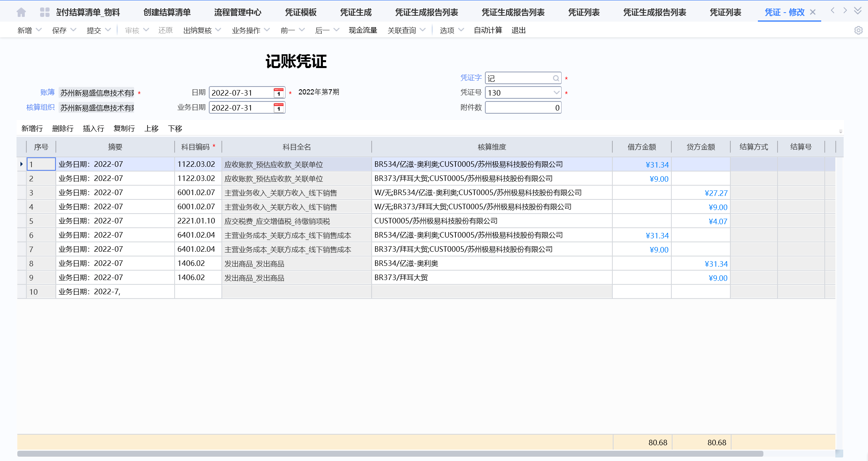Click search magnifier in 凭证字 field
868x461 pixels.
click(556, 78)
